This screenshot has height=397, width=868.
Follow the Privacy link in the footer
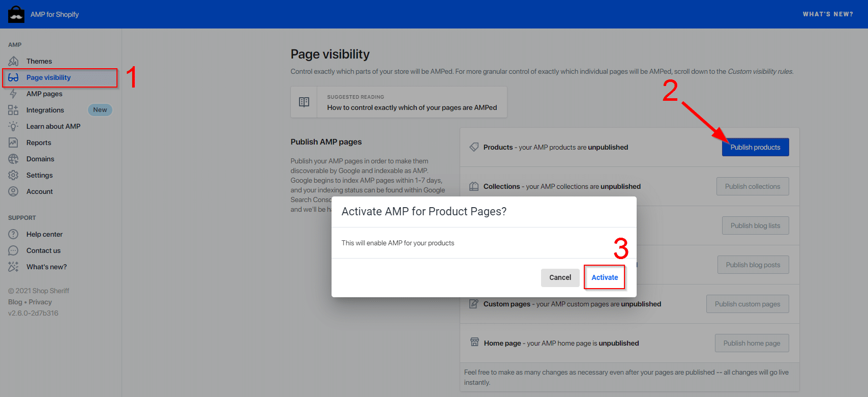click(x=40, y=302)
